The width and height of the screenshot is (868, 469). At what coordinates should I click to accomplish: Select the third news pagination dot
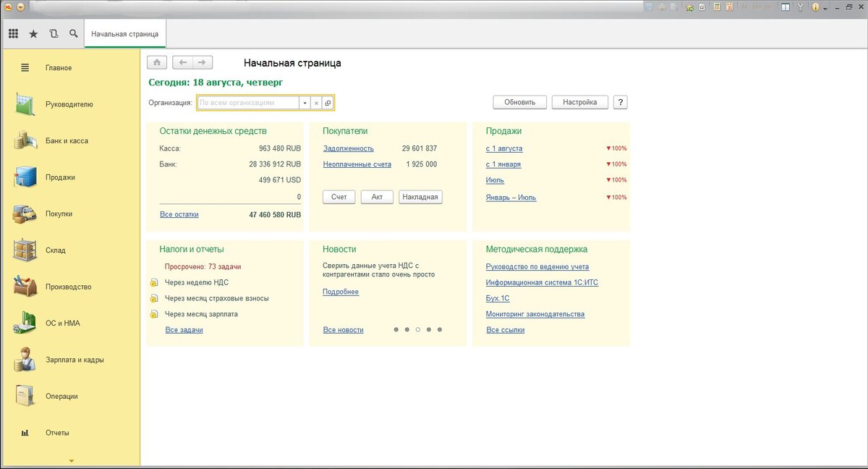[418, 329]
